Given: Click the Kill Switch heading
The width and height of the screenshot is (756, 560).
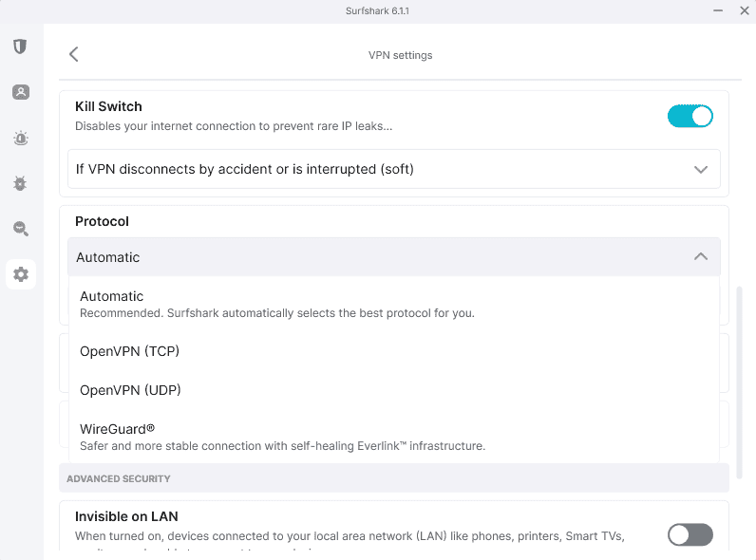Looking at the screenshot, I should click(x=108, y=106).
